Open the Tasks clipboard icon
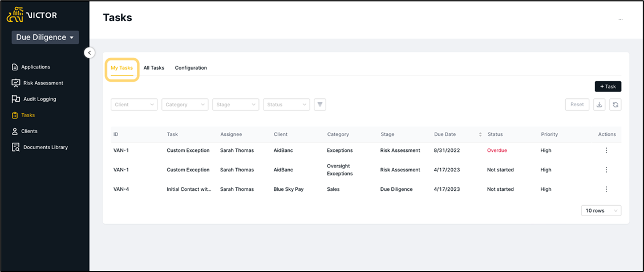The height and width of the screenshot is (272, 644). (15, 115)
